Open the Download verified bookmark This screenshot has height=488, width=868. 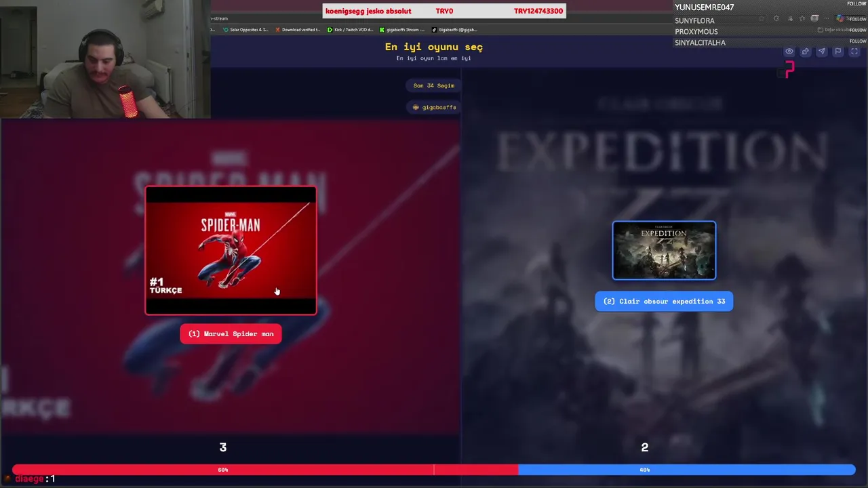(298, 30)
